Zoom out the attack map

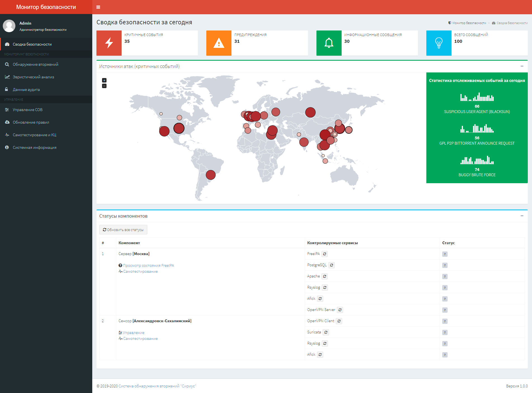(x=104, y=86)
